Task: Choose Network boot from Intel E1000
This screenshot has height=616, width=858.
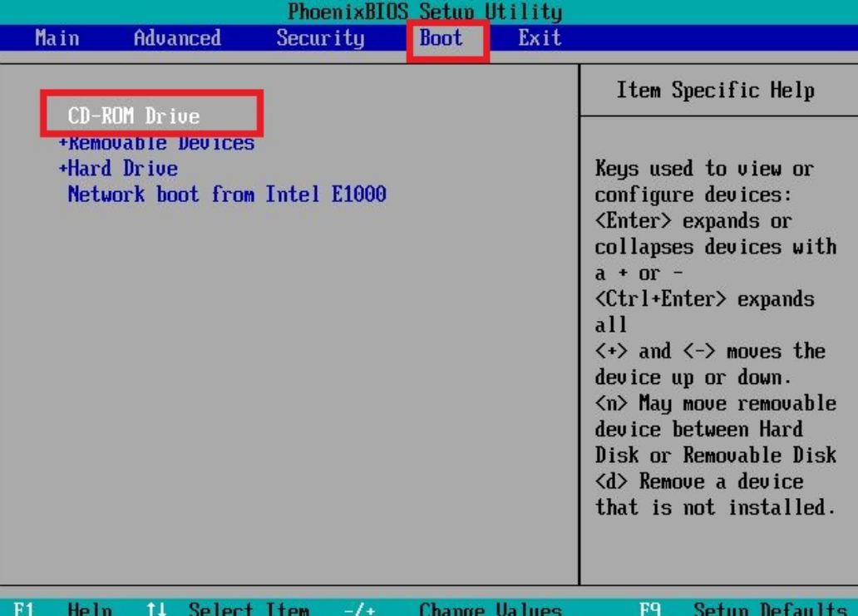Action: [x=226, y=195]
